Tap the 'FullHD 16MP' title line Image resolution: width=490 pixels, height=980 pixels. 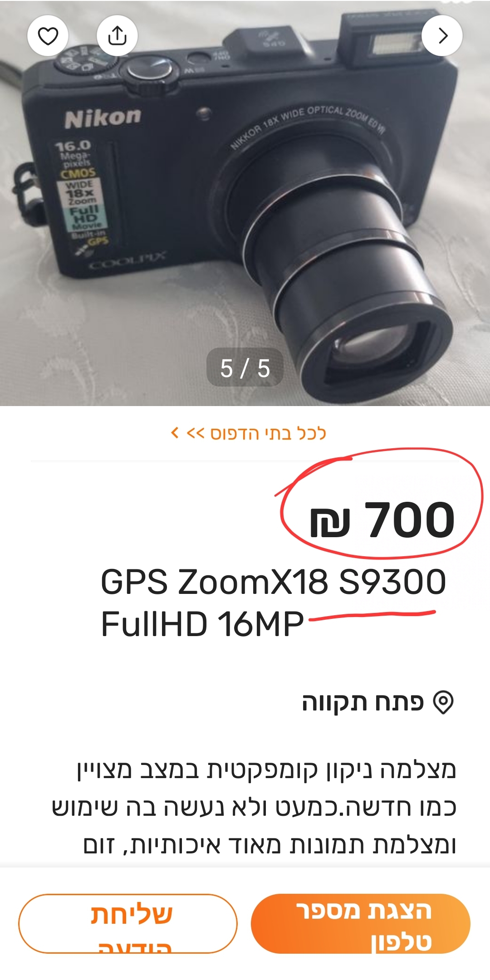tap(202, 624)
